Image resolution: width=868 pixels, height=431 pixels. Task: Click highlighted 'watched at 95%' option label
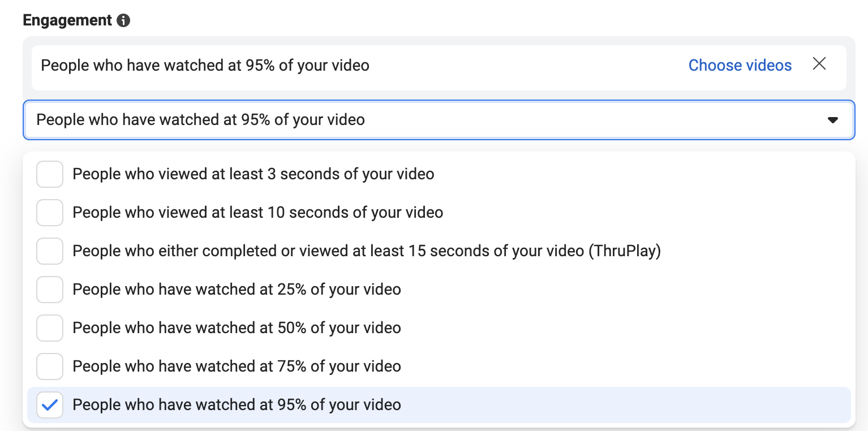coord(237,405)
